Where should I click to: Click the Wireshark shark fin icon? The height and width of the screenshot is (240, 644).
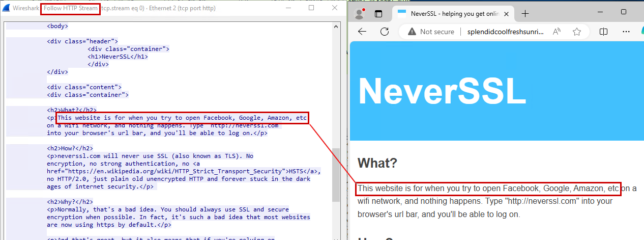pos(7,8)
